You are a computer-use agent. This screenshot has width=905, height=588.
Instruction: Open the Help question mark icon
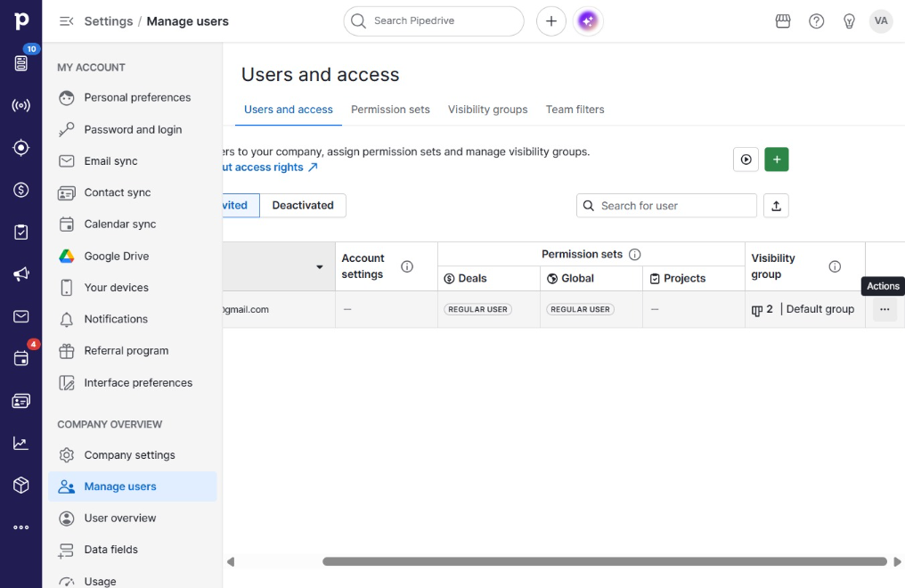pos(816,21)
